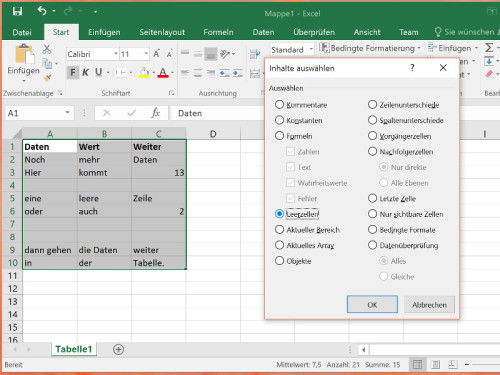Select the Aktuelles Array radio button
The image size is (500, 375).
click(x=279, y=245)
